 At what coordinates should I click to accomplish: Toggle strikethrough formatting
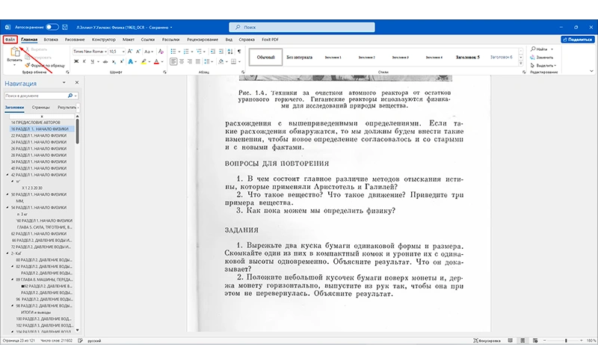[105, 61]
